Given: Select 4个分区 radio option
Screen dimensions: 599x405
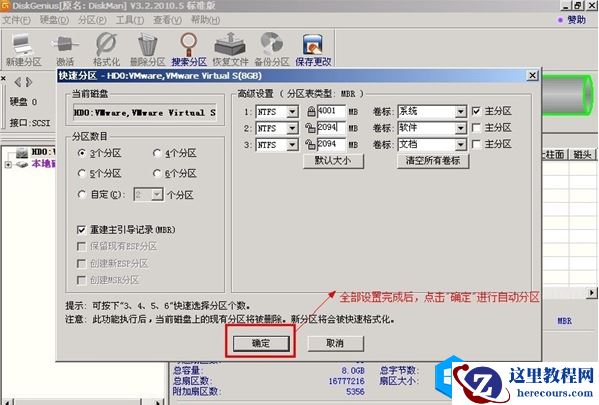Looking at the screenshot, I should tap(157, 153).
